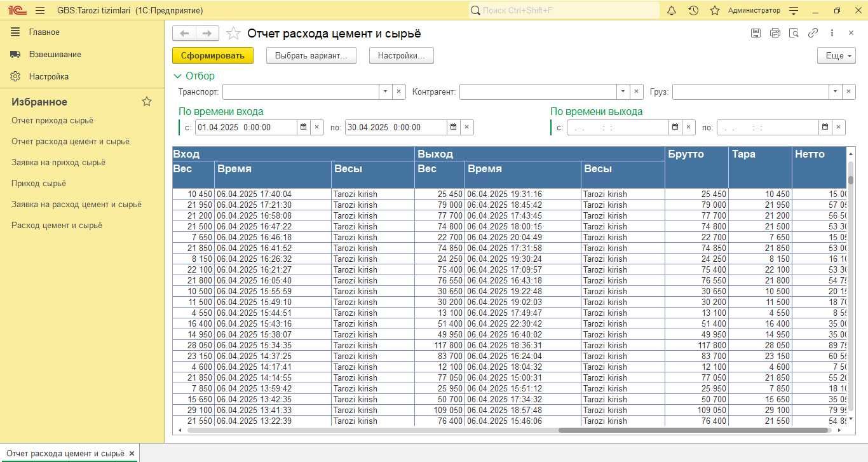Viewport: 868px width, 462px height.
Task: Click the Контрагент input field
Action: point(538,92)
